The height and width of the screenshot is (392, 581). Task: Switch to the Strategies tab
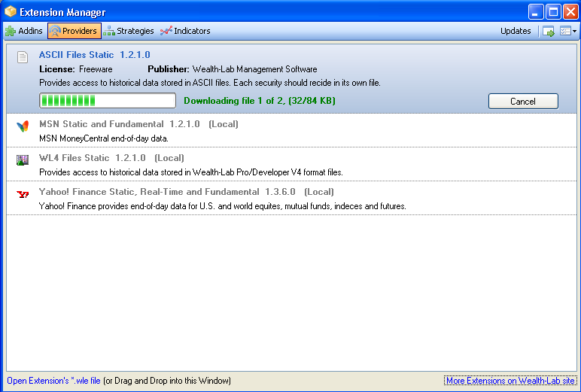coord(129,31)
